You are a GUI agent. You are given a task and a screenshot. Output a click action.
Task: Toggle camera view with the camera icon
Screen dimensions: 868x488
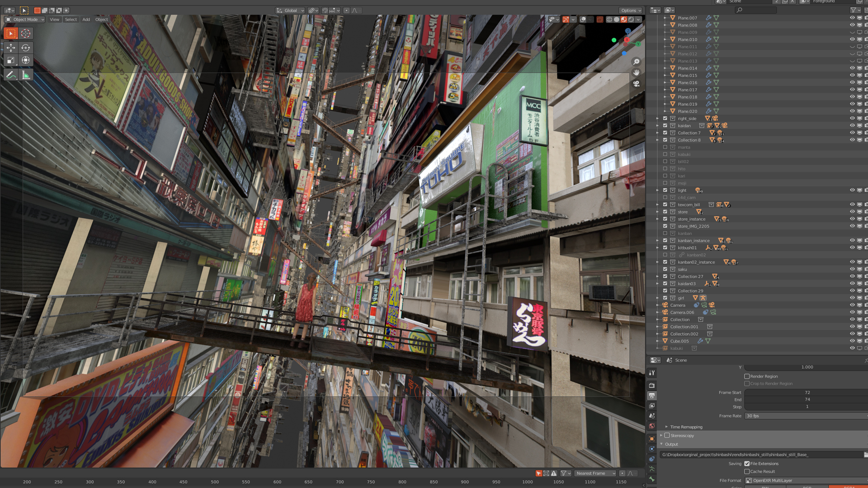coord(636,84)
